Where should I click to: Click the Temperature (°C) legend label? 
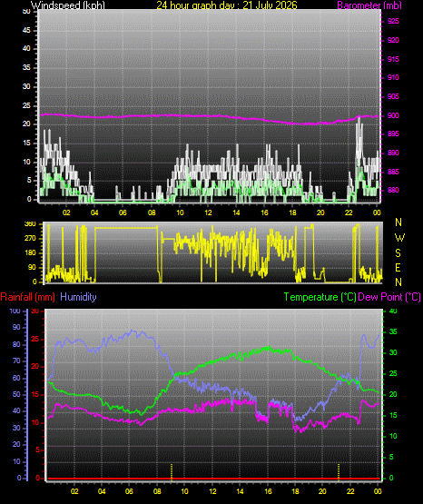tap(320, 297)
